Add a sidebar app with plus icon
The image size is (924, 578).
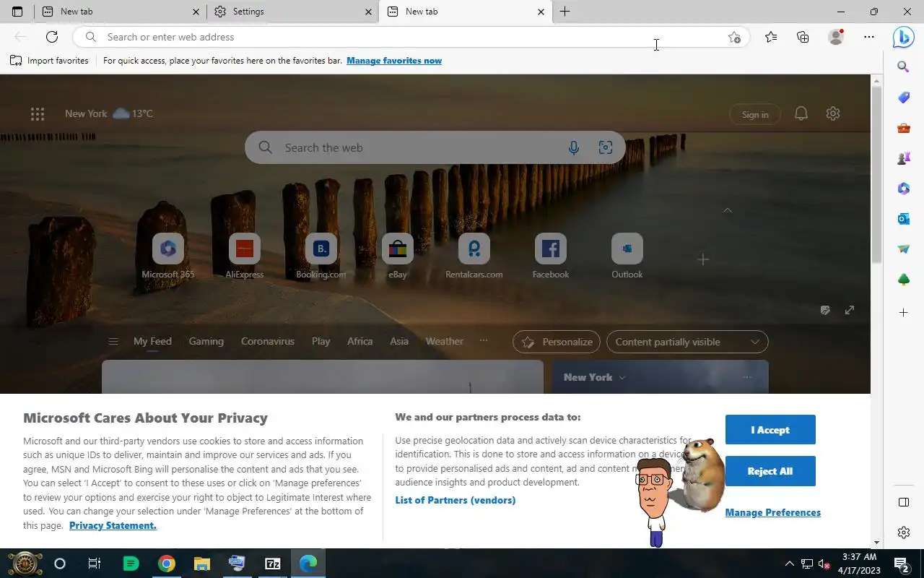(903, 313)
